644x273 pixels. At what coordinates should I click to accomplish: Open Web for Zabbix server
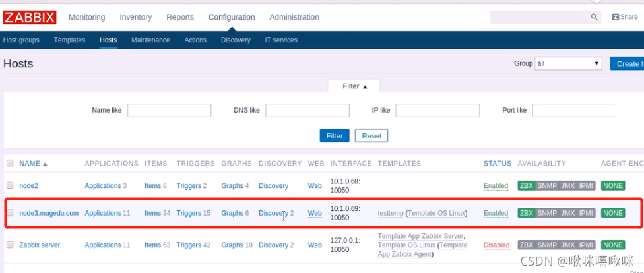[x=315, y=245]
